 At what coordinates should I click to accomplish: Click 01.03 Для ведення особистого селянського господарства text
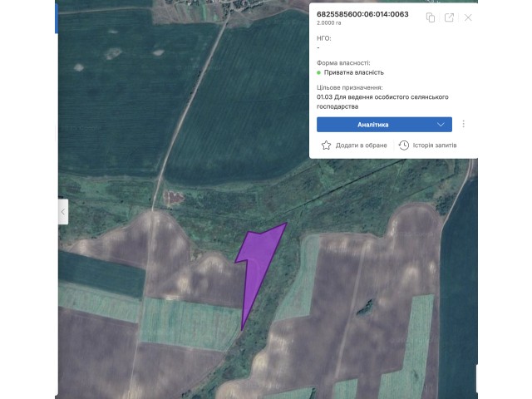click(382, 101)
